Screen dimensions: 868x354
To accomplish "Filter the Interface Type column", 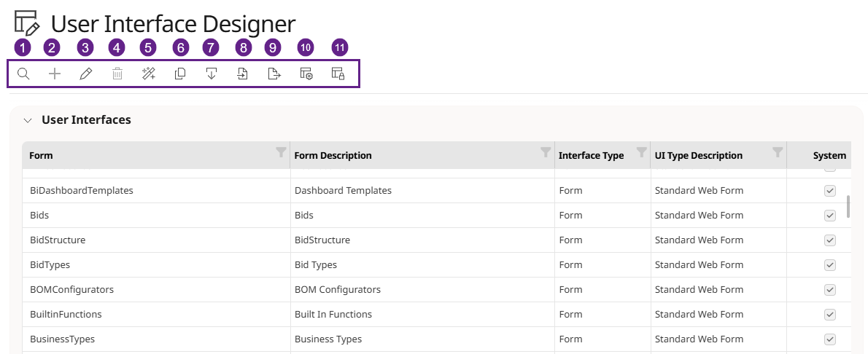I will coord(642,152).
